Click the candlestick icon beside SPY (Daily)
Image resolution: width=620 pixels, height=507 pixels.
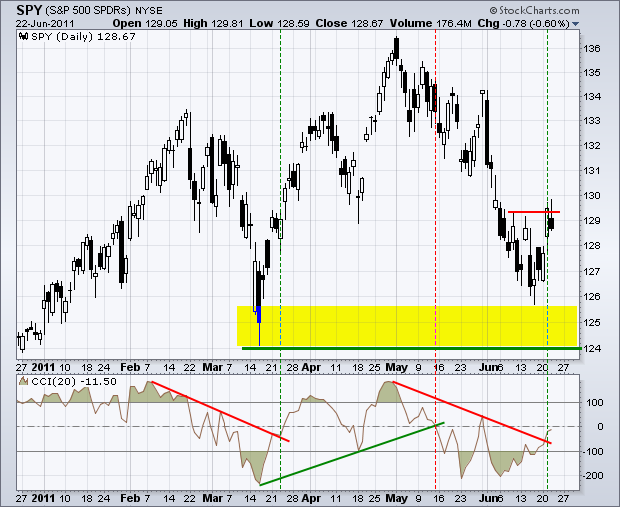[23, 36]
